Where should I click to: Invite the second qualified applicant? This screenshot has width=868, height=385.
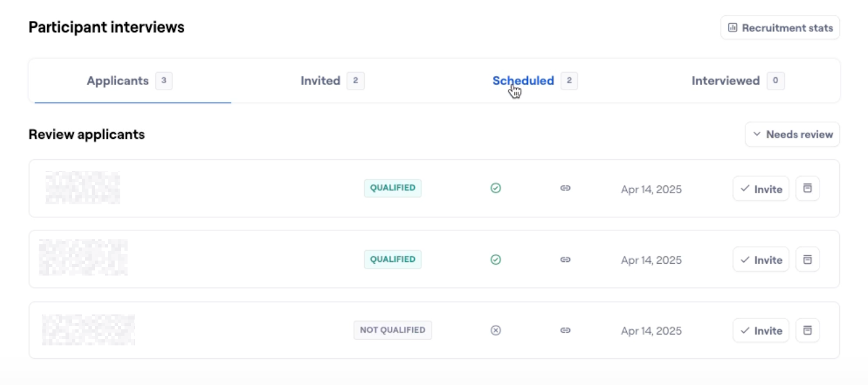[761, 259]
